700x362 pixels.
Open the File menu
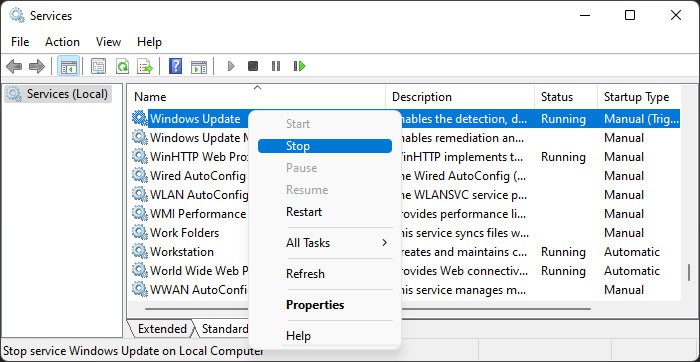20,42
